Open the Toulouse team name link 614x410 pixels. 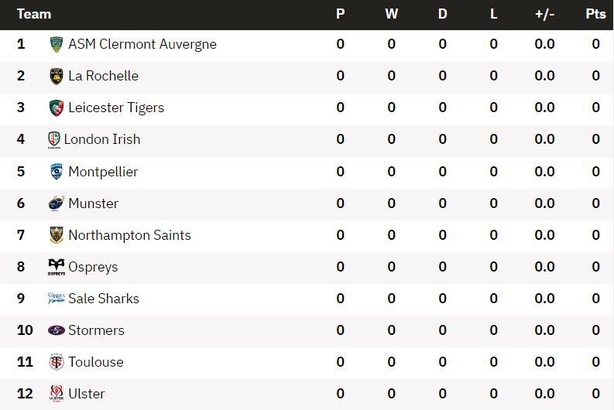[96, 362]
